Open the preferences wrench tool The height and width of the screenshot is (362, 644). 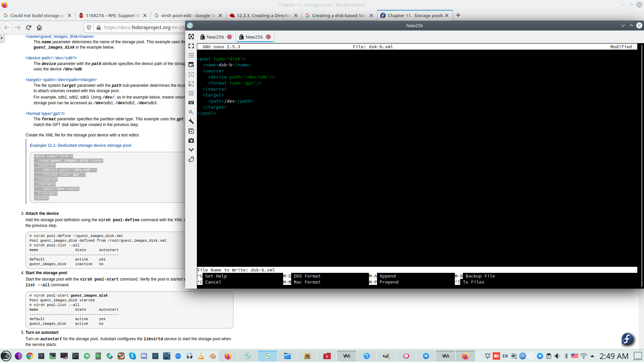(x=191, y=121)
